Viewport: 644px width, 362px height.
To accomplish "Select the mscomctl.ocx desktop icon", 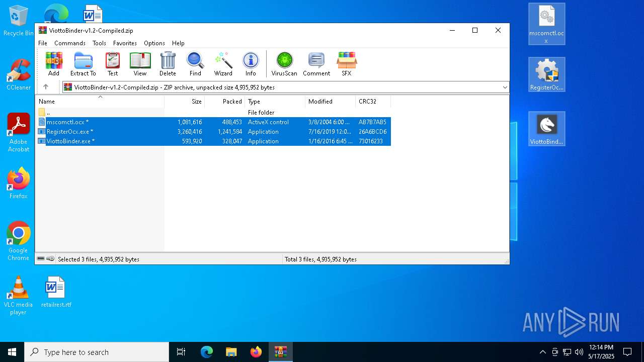I will [x=547, y=24].
